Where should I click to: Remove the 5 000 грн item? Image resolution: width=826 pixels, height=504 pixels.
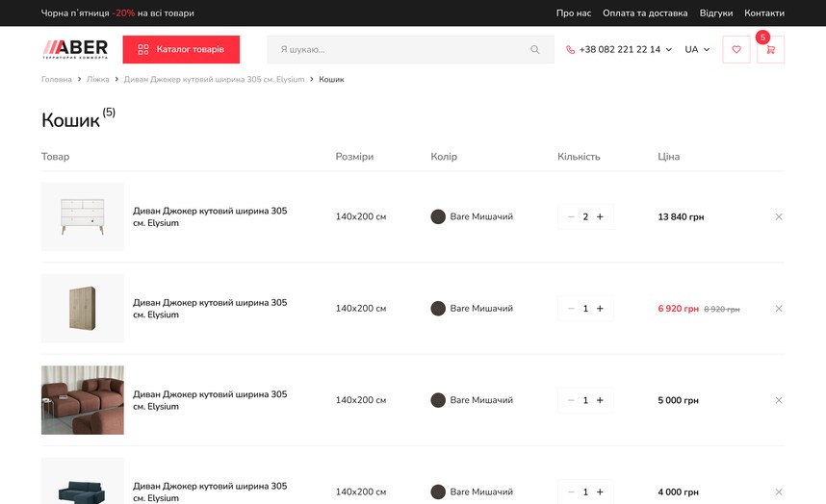tap(779, 400)
